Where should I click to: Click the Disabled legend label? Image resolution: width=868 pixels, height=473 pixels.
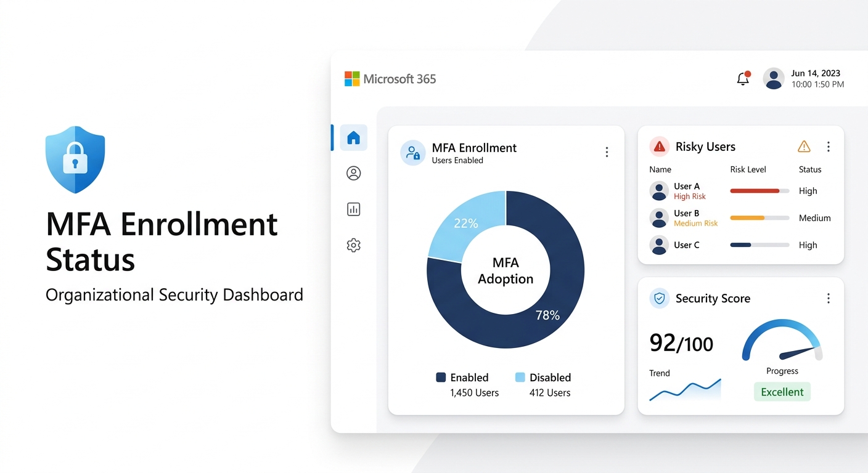pos(551,378)
